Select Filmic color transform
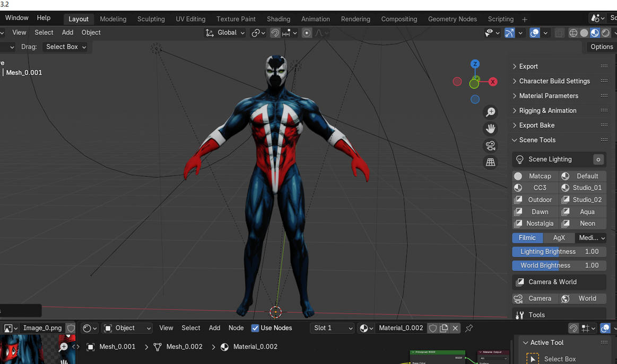 point(527,238)
